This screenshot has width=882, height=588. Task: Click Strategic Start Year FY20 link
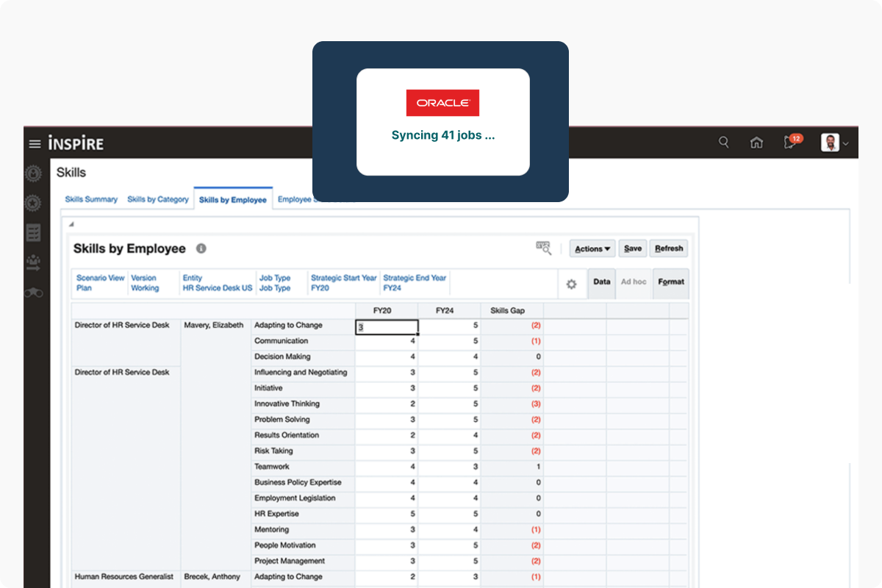coord(343,283)
